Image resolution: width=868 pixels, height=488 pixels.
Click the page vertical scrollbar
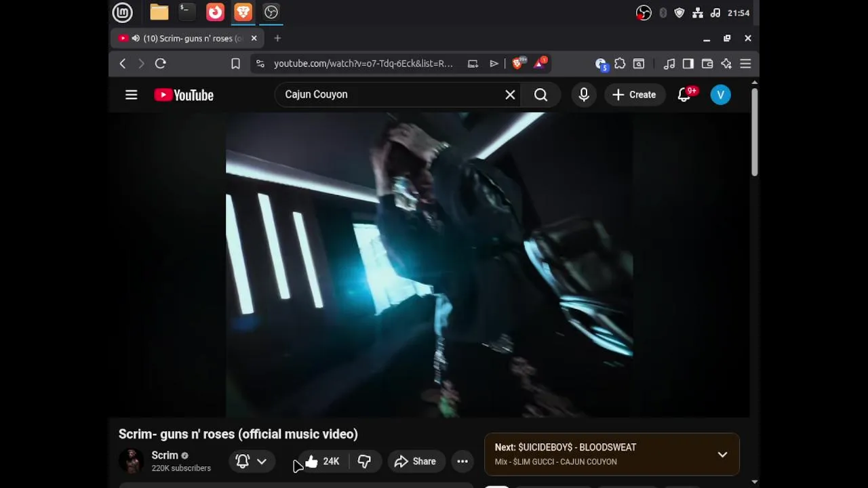755,132
